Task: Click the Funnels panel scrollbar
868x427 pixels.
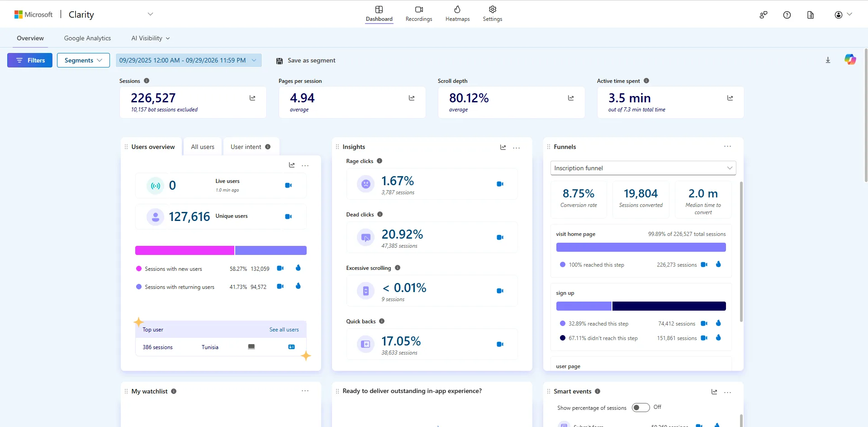Action: pos(741,252)
